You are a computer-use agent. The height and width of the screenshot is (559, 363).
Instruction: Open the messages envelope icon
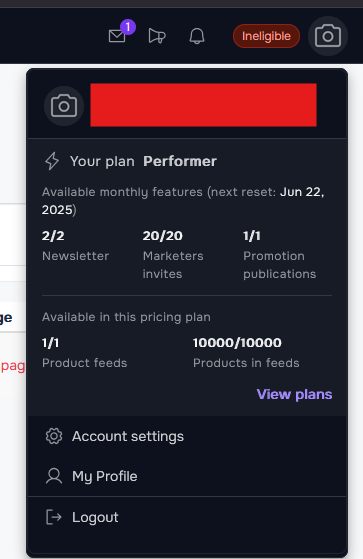117,36
